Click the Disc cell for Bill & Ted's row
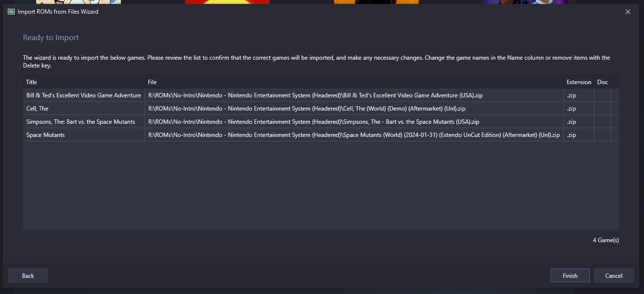This screenshot has width=644, height=294. click(602, 95)
